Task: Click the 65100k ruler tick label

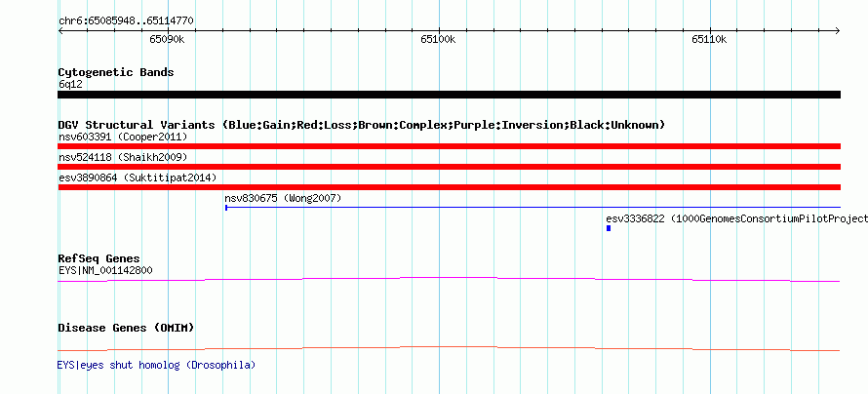Action: 438,39
